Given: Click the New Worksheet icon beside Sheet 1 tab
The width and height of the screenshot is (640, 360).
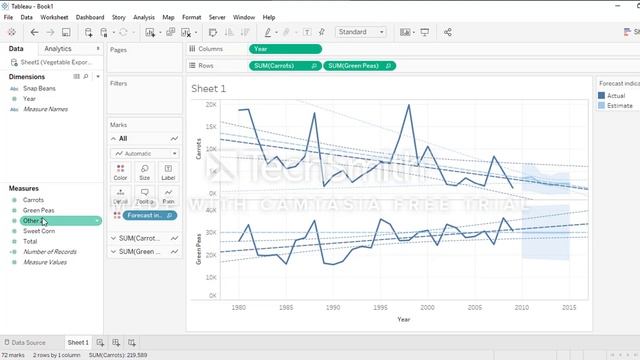Looking at the screenshot, I should [100, 342].
